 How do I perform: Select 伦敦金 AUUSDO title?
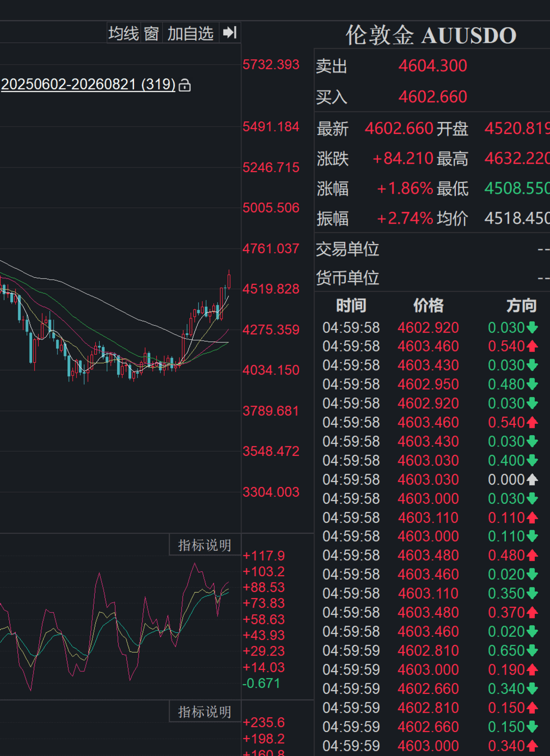point(431,35)
